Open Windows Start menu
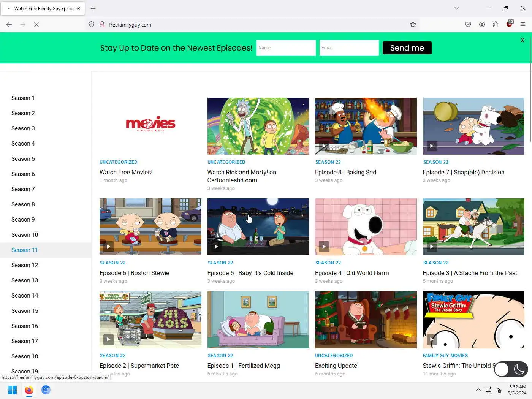 coord(12,390)
